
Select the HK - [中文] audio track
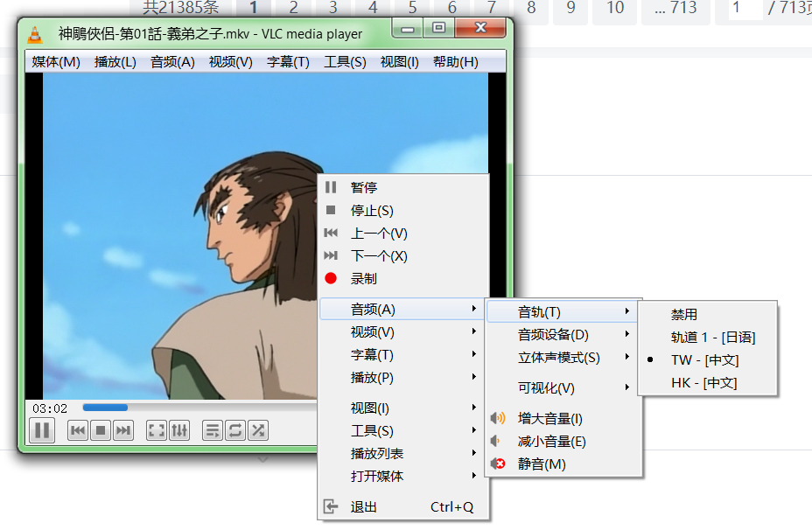[x=707, y=382]
